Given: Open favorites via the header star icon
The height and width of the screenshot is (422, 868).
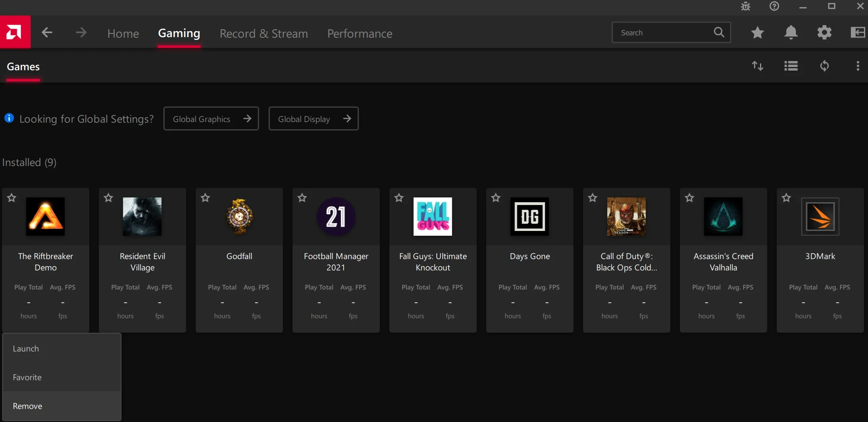Looking at the screenshot, I should click(757, 33).
